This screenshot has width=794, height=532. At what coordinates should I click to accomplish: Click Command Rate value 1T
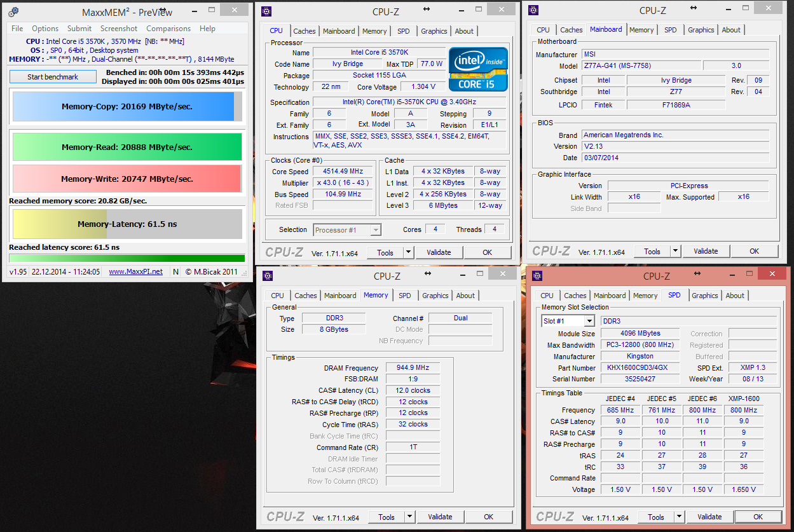pos(412,447)
